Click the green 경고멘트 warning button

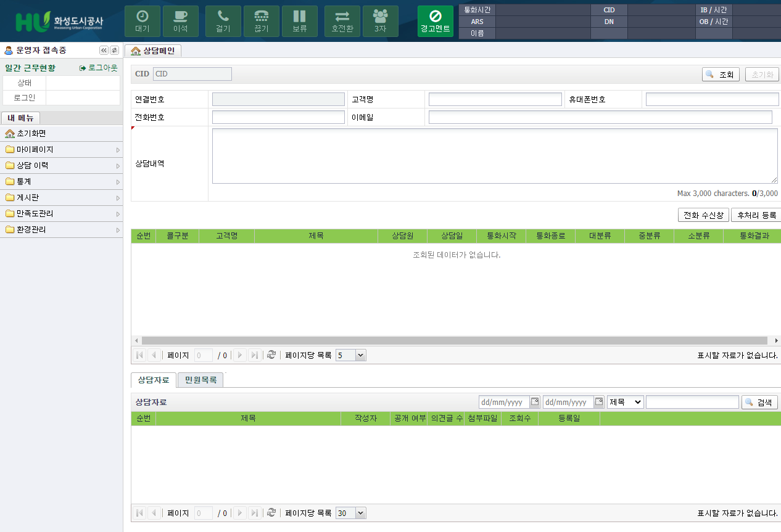(x=435, y=21)
